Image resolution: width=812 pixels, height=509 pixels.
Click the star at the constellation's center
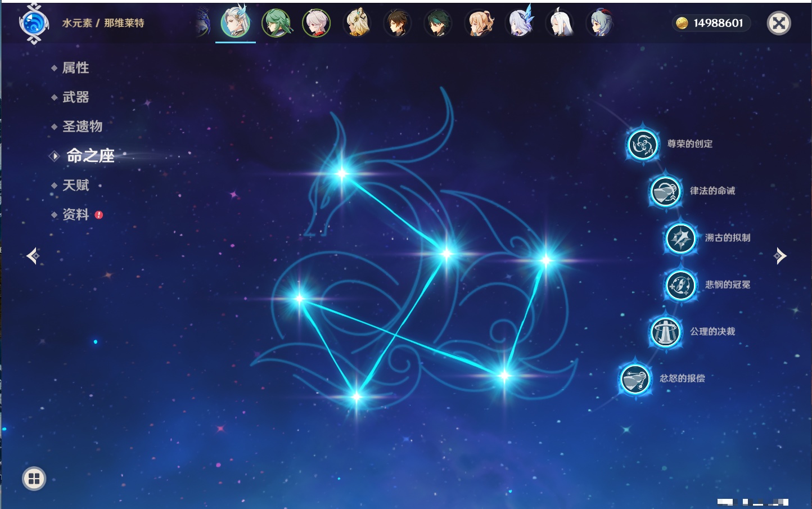click(x=446, y=254)
